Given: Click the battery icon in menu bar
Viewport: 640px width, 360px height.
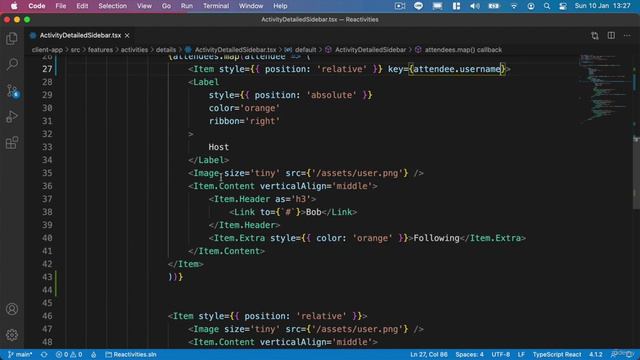Looking at the screenshot, I should [x=494, y=6].
